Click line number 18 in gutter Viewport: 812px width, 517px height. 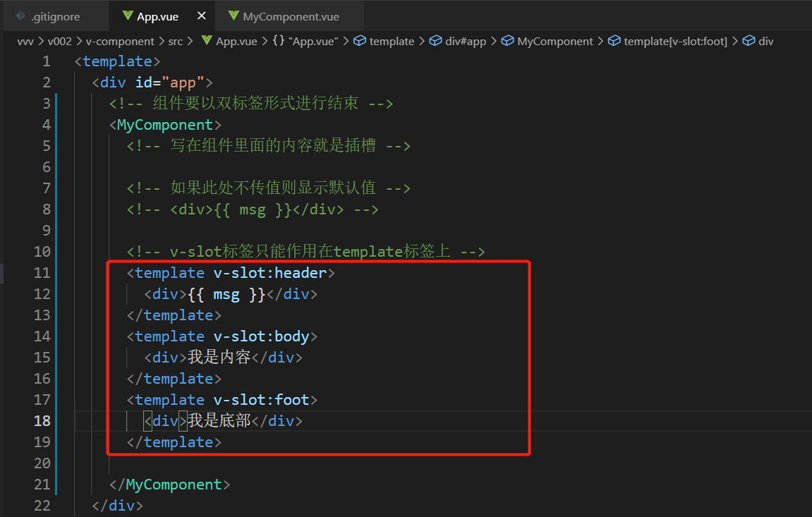pos(42,421)
